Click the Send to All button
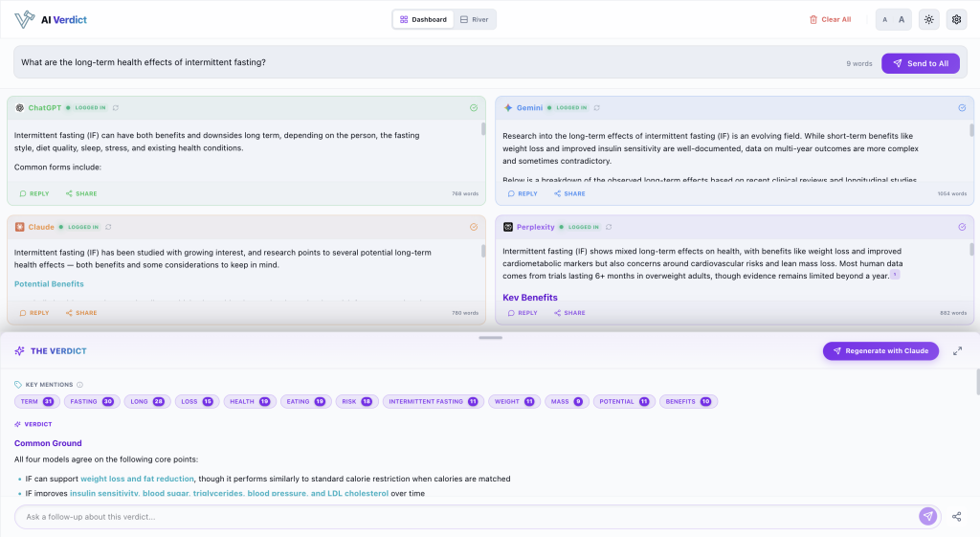 [920, 63]
